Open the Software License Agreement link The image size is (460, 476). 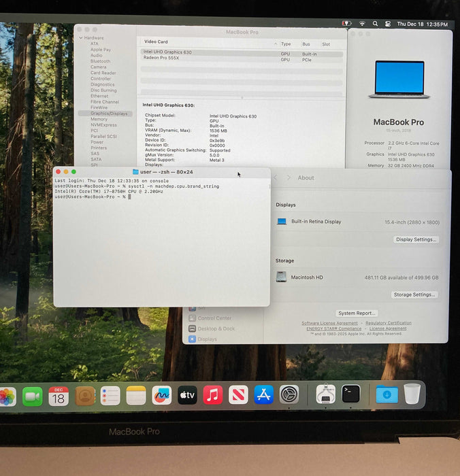(329, 323)
